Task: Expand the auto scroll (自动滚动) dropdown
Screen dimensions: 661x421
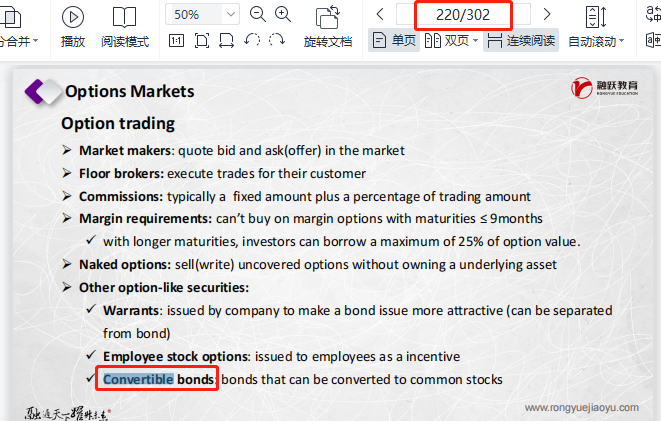Action: (622, 42)
